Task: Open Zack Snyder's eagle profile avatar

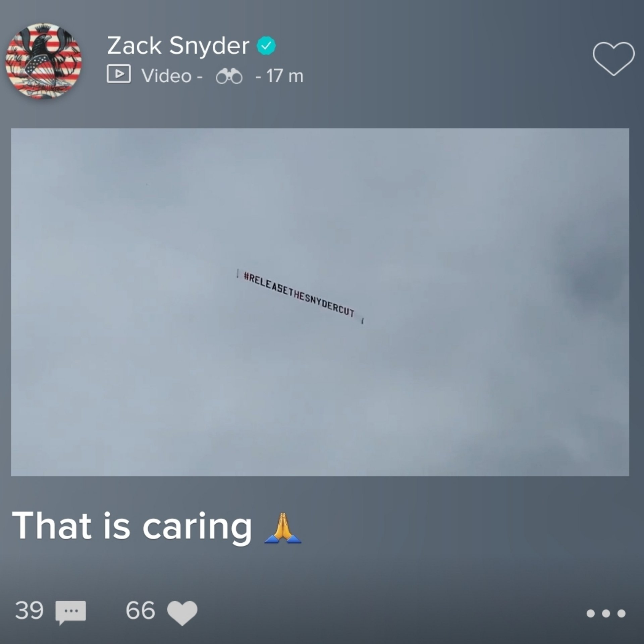Action: point(44,61)
